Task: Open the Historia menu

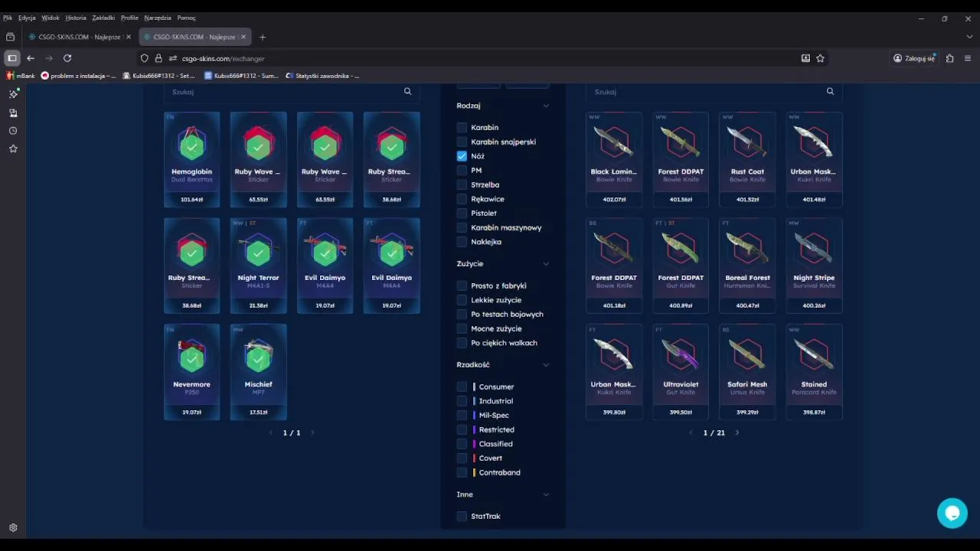Action: [x=76, y=18]
